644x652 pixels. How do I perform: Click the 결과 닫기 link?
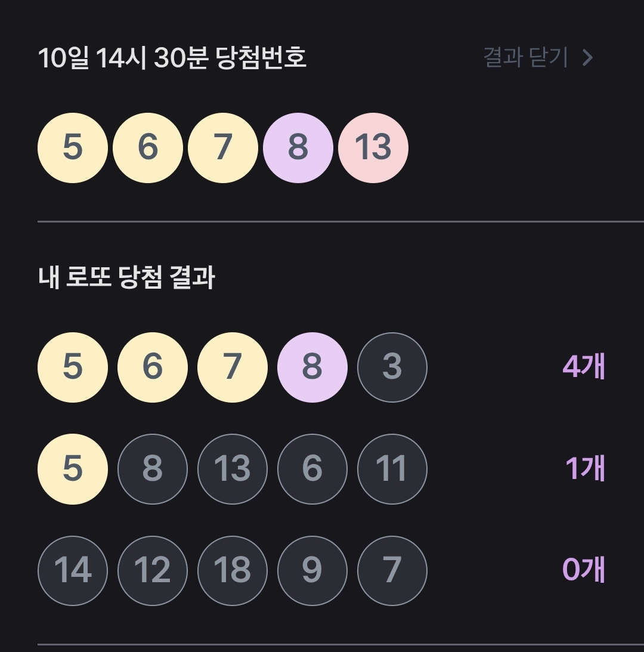[525, 57]
